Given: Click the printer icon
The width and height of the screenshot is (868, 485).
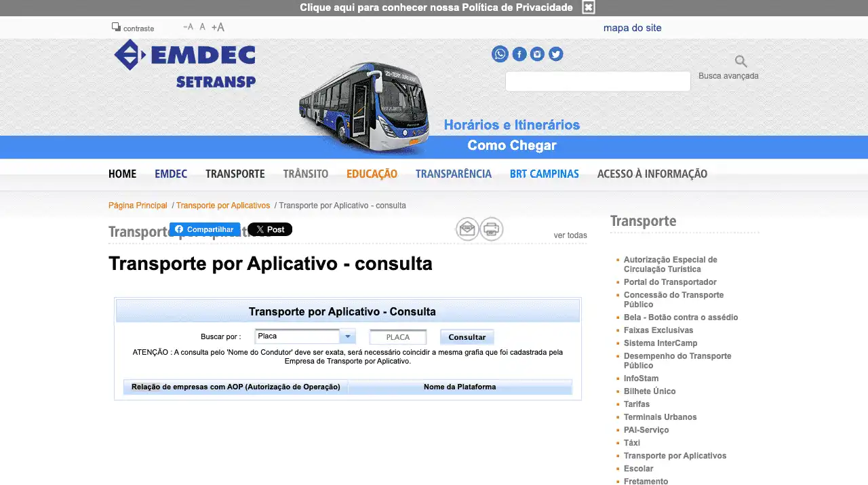Looking at the screenshot, I should click(x=492, y=229).
